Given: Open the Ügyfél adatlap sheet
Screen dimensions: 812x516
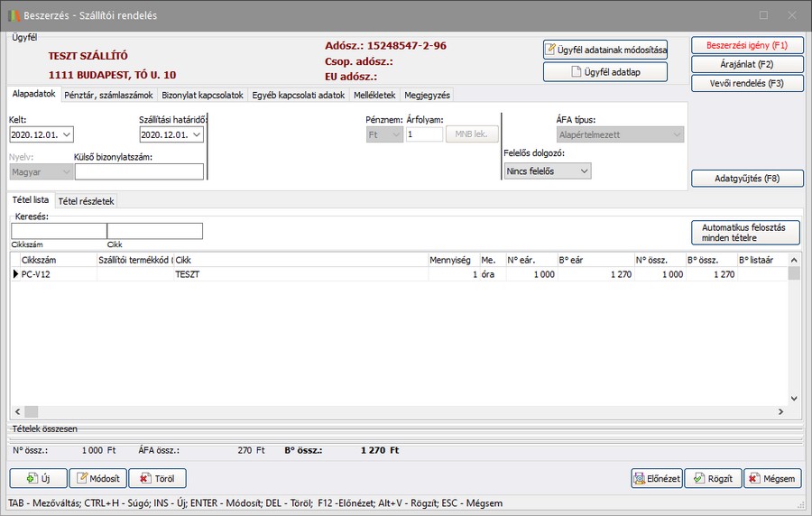Looking at the screenshot, I should click(605, 72).
